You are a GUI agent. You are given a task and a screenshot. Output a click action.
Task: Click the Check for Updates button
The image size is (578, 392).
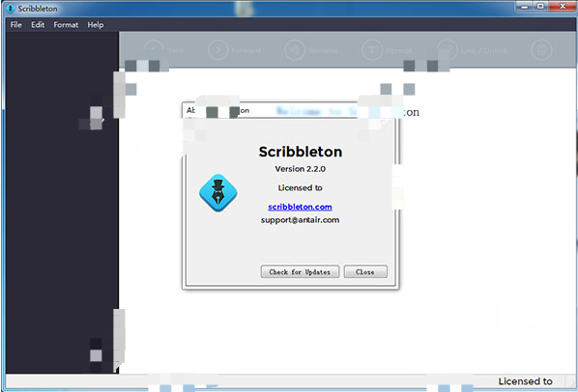click(300, 271)
